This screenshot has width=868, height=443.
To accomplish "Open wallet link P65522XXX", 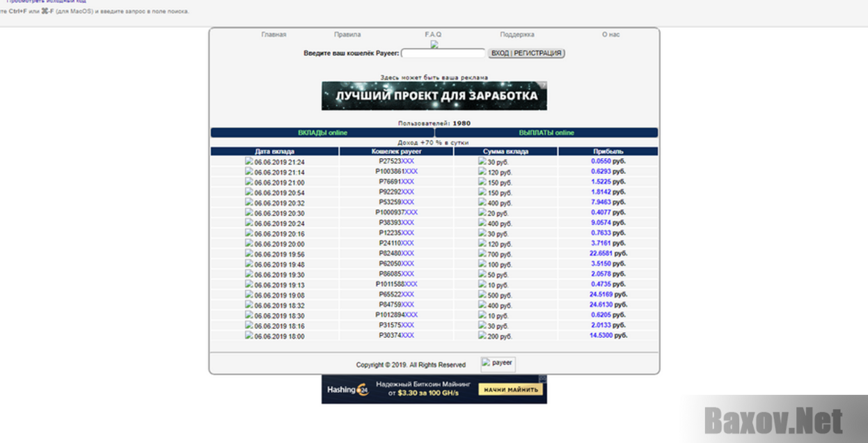I will (x=397, y=295).
